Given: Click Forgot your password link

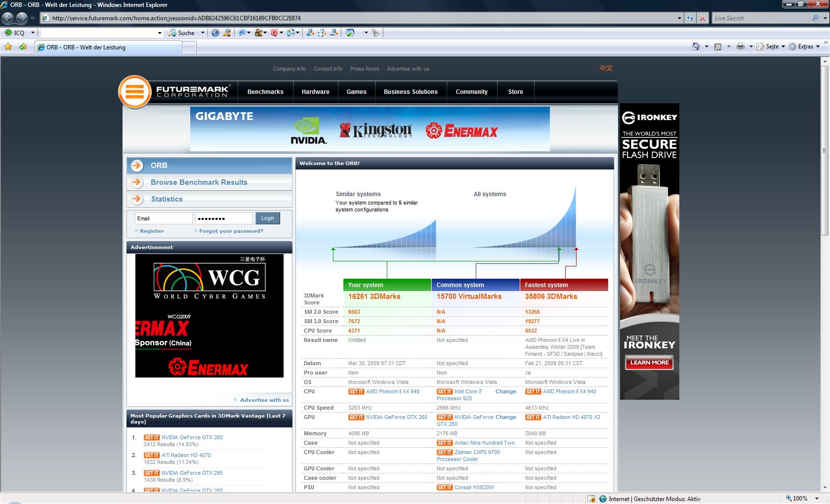Looking at the screenshot, I should [x=231, y=231].
